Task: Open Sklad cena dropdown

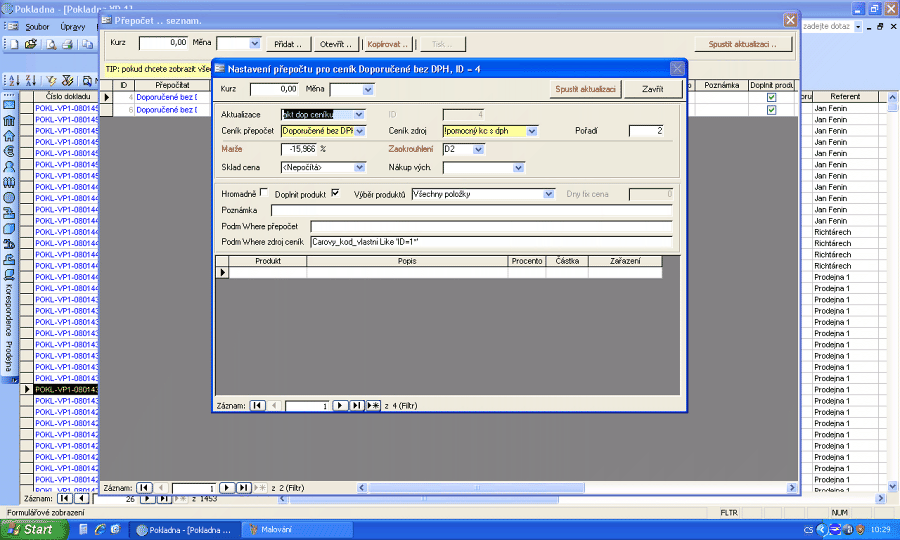Action: click(360, 168)
